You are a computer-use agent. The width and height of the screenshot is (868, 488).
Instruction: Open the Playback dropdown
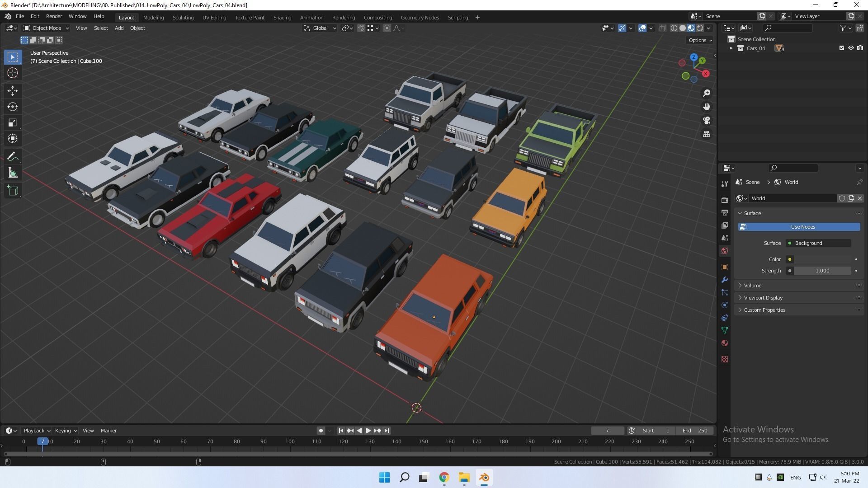37,431
